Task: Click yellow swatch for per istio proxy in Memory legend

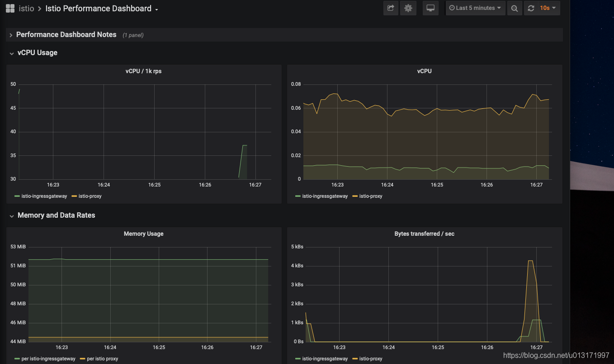Action: click(82, 359)
